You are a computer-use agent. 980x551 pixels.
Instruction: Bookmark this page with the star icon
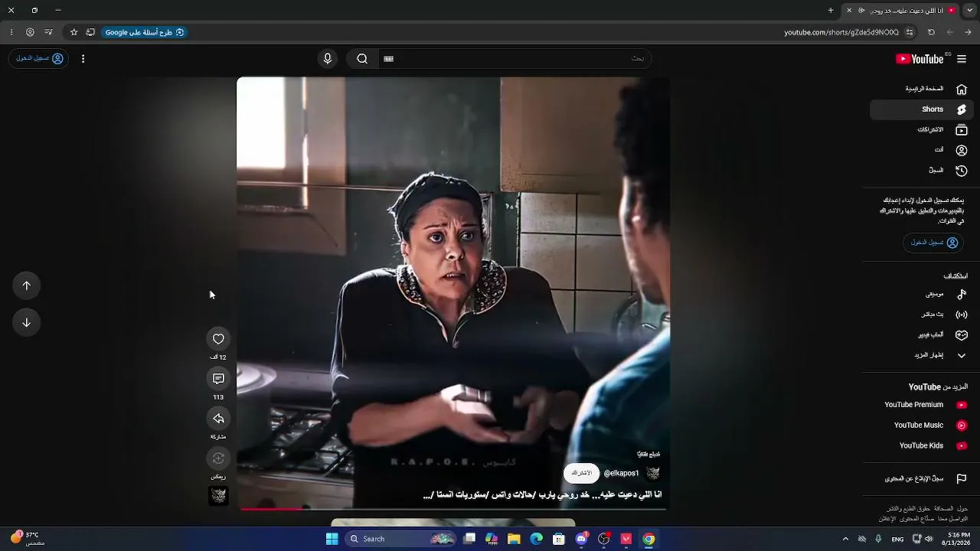(73, 32)
